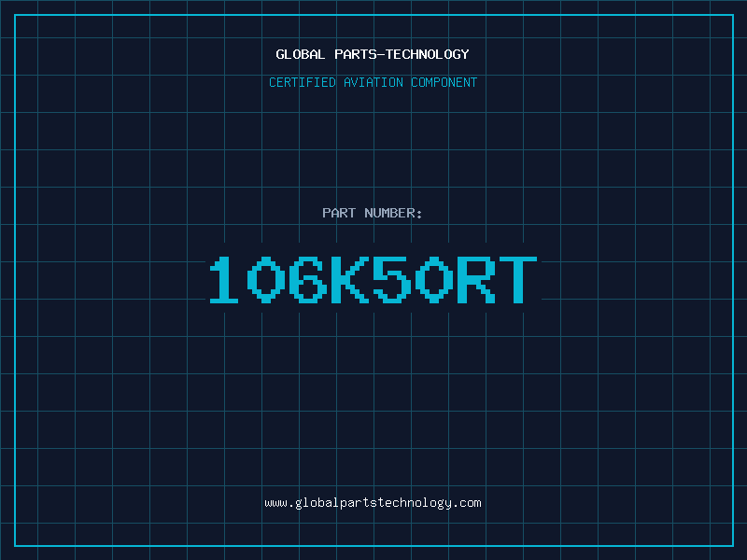Select the CERTIFIED AVIATION COMPONENT subtitle
The width and height of the screenshot is (747, 560).
373,82
